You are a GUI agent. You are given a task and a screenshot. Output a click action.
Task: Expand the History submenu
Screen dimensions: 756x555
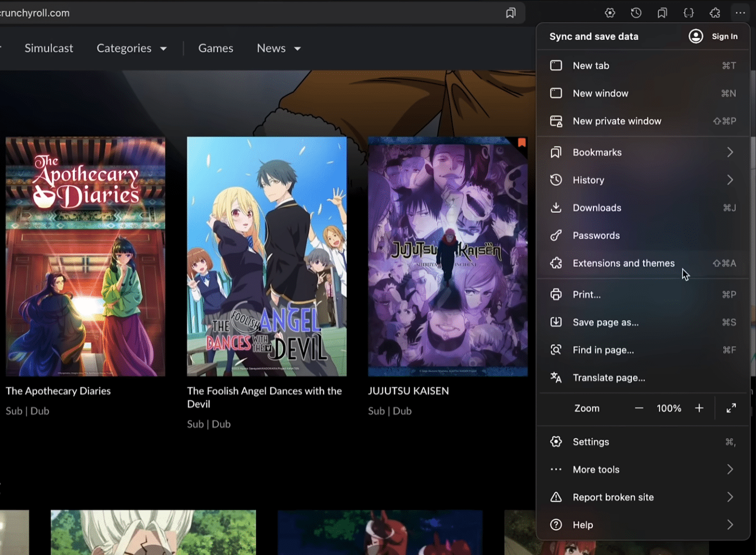(730, 180)
